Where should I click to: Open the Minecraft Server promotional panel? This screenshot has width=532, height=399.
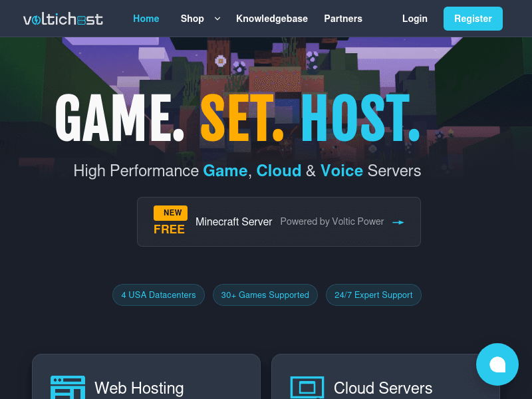(279, 221)
